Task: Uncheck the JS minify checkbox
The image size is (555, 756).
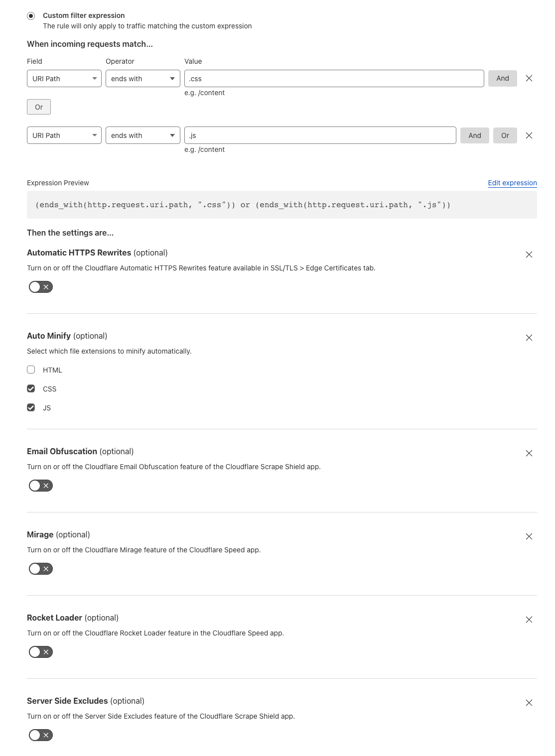Action: pyautogui.click(x=31, y=407)
